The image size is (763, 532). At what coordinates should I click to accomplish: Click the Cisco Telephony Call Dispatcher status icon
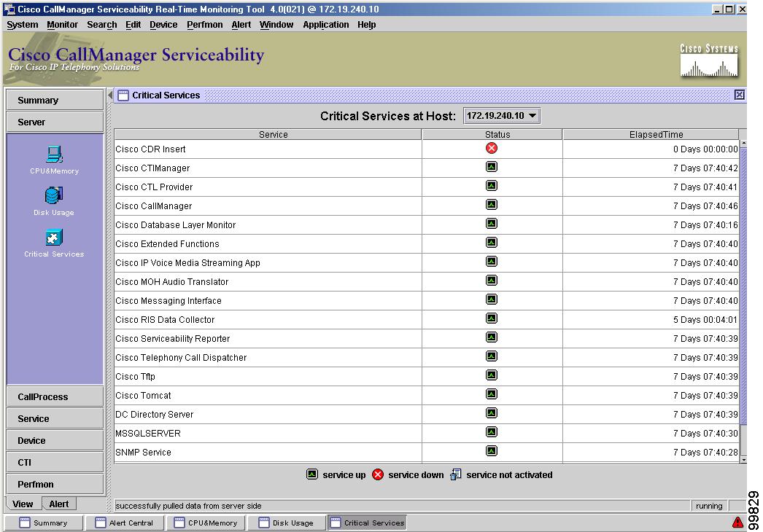coord(492,356)
